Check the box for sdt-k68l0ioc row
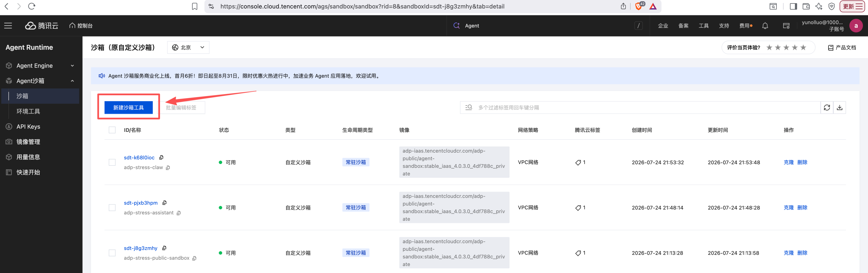This screenshot has height=273, width=868. (x=112, y=162)
